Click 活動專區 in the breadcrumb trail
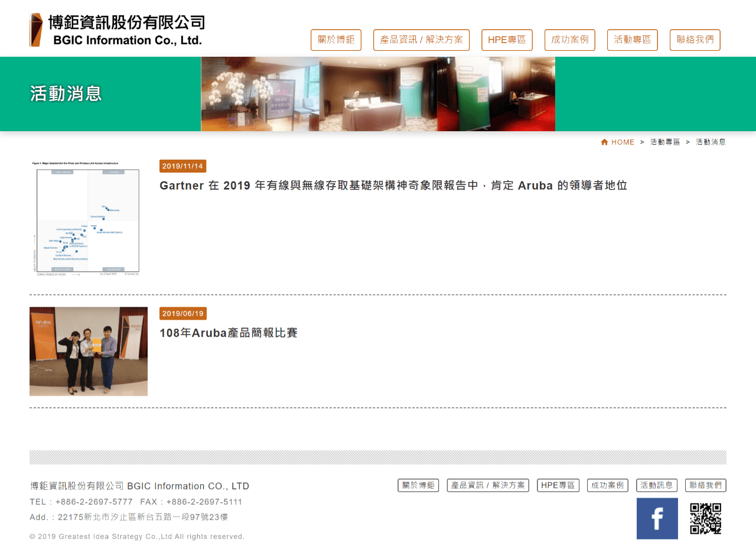The height and width of the screenshot is (555, 756). (665, 142)
